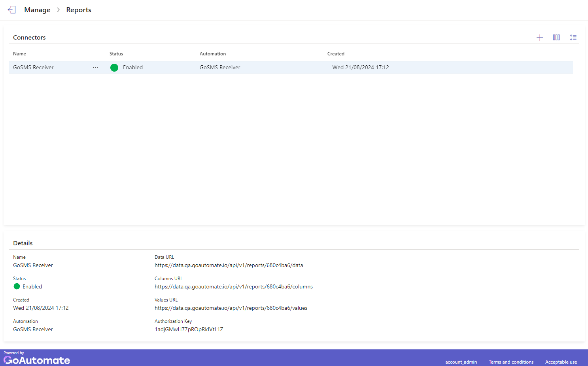Click the Created date in Details panel

[41, 308]
